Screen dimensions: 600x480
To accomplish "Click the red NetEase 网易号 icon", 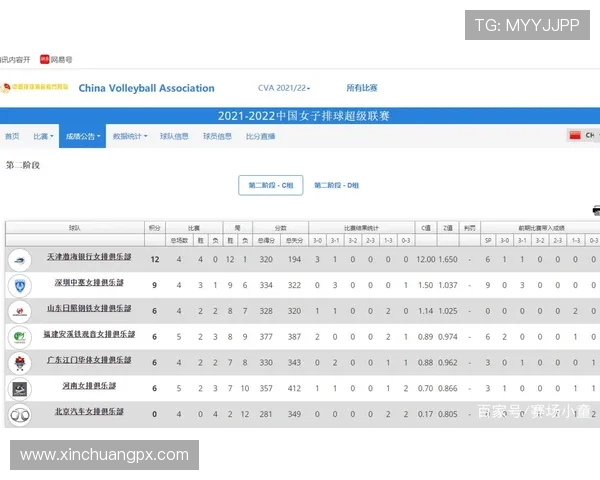I will tap(45, 59).
